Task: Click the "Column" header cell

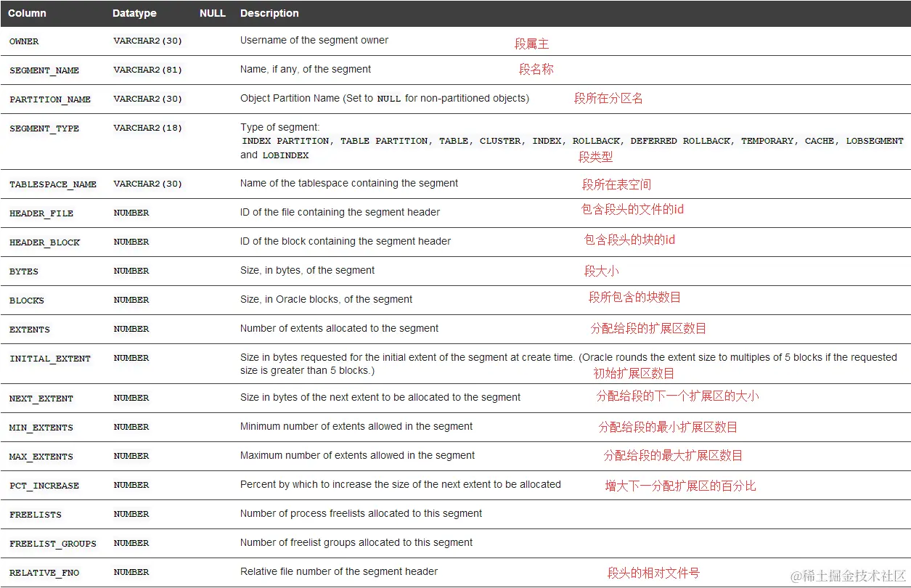Action: (28, 13)
